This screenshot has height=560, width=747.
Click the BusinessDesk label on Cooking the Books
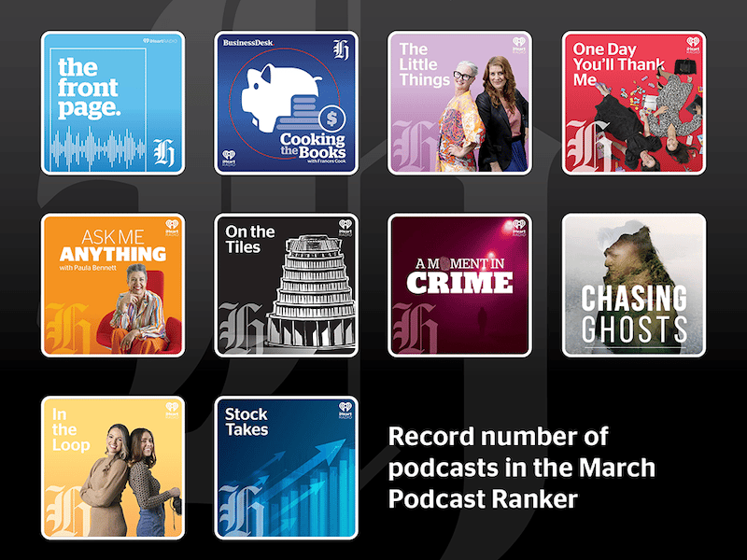(x=248, y=43)
